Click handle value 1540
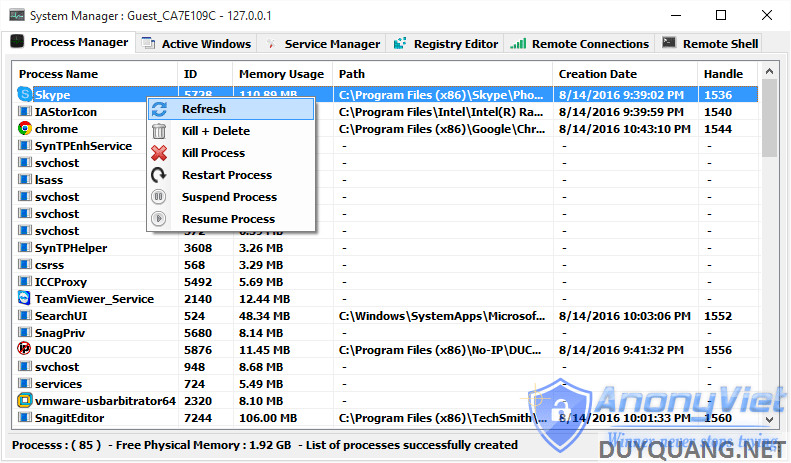 coord(718,111)
